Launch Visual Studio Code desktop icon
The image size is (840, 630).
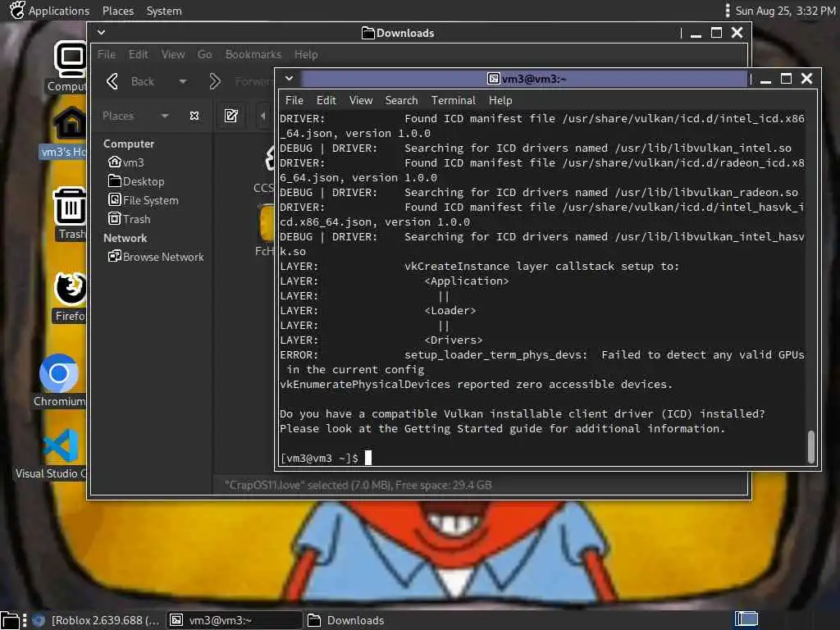[60, 453]
